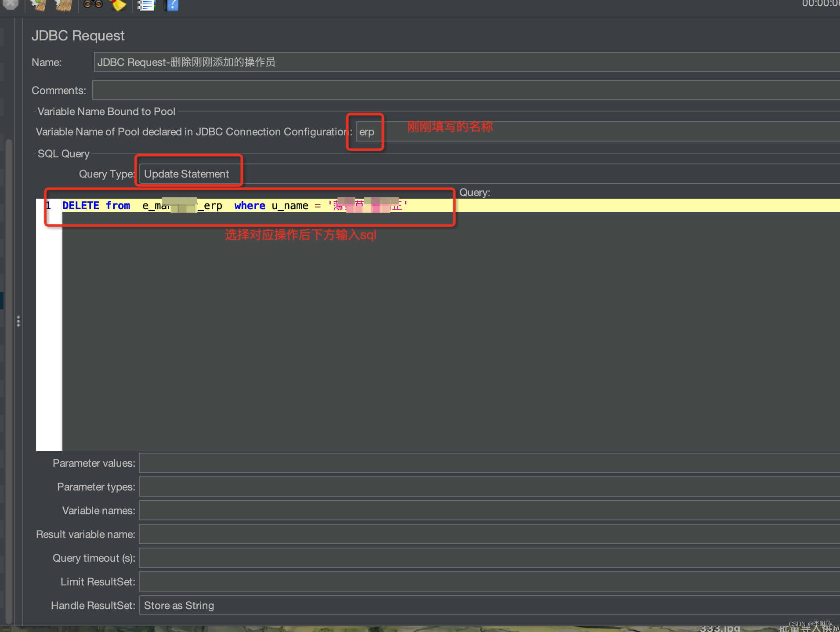
Task: Click the yellow Reset Search broom icon
Action: coord(118,5)
